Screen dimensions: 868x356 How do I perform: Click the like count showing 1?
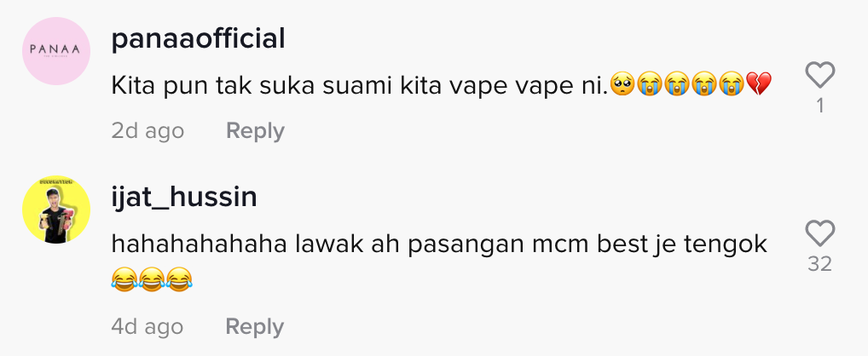[820, 106]
